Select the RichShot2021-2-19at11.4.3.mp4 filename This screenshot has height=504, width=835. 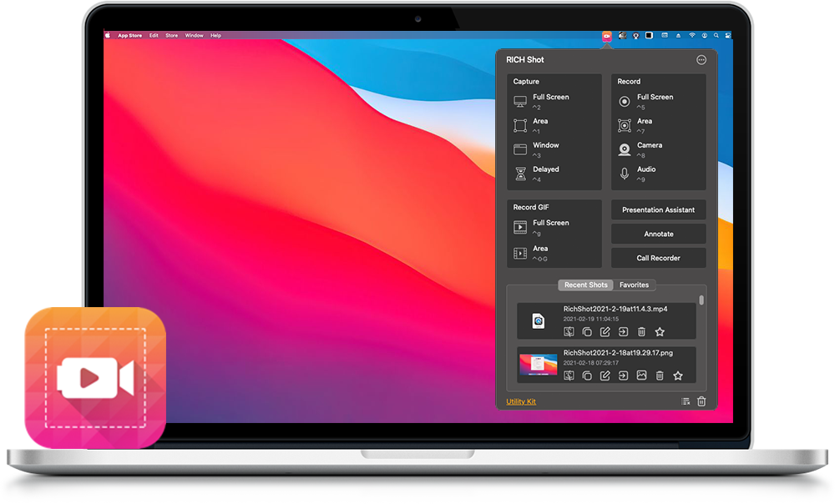pos(615,309)
